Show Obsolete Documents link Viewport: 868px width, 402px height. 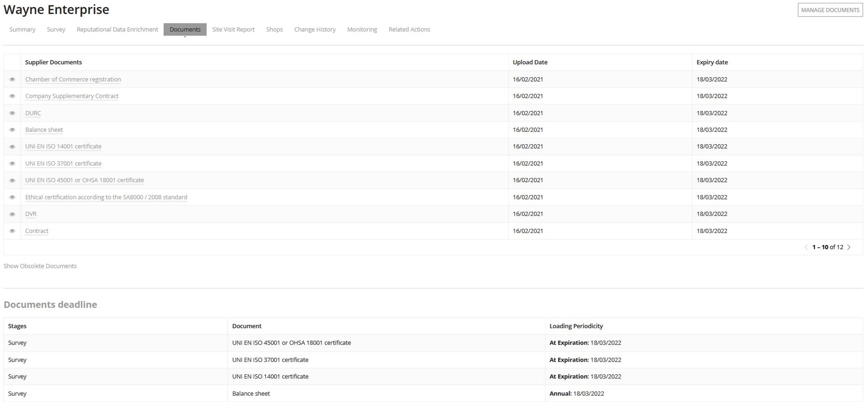coord(40,266)
